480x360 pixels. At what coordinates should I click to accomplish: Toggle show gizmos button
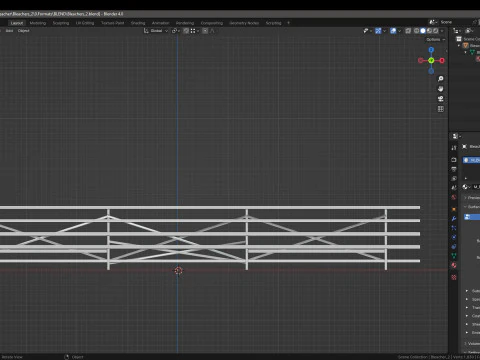[378, 31]
